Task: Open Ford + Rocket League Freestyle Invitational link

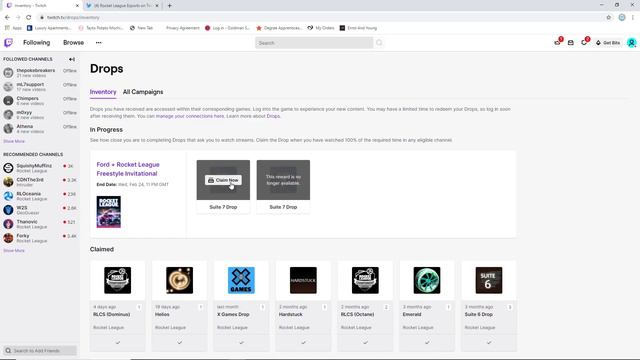Action: [128, 169]
